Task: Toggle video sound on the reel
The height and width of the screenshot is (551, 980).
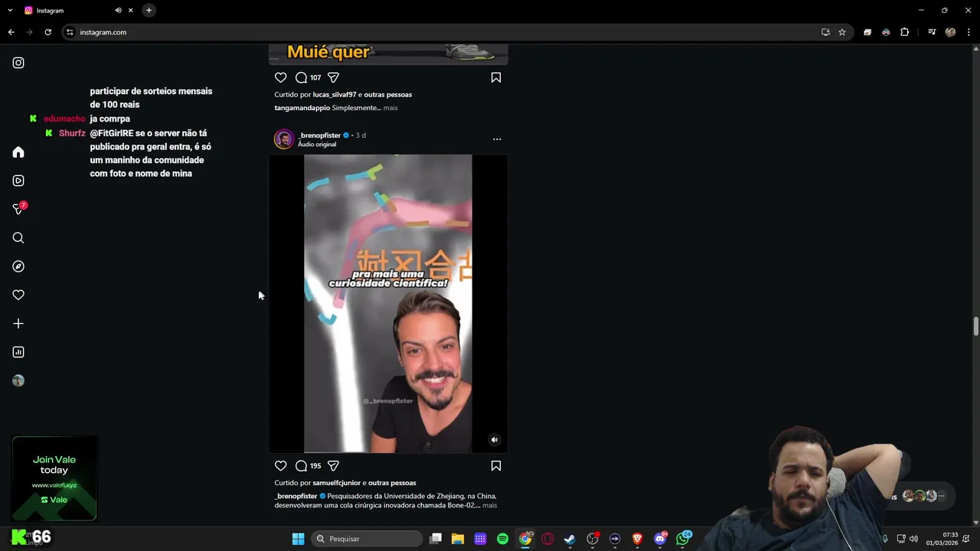Action: coord(495,439)
